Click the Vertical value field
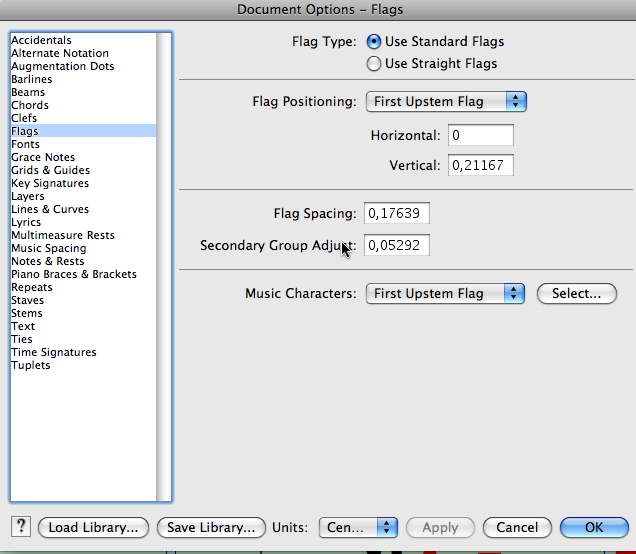Viewport: 636px width, 554px height. 481,166
